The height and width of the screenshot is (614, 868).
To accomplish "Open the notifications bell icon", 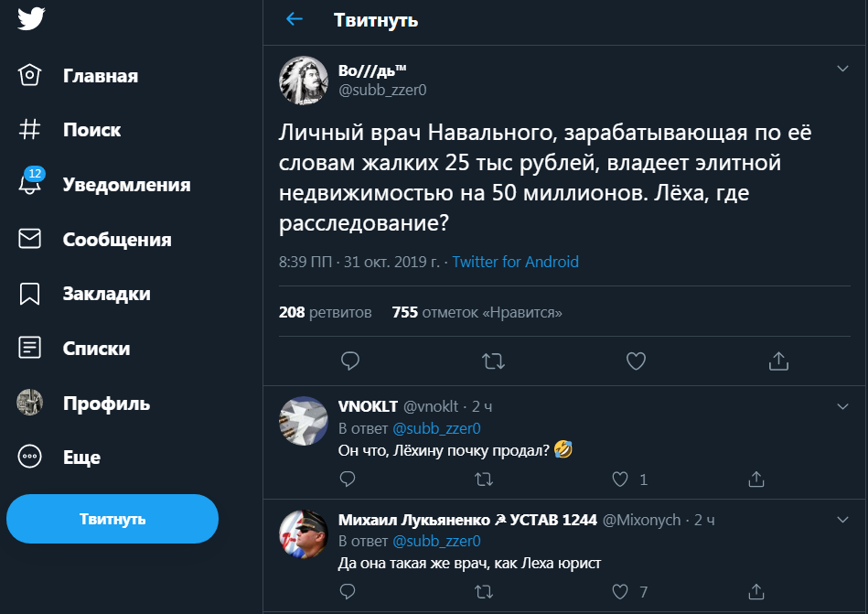I will (30, 184).
